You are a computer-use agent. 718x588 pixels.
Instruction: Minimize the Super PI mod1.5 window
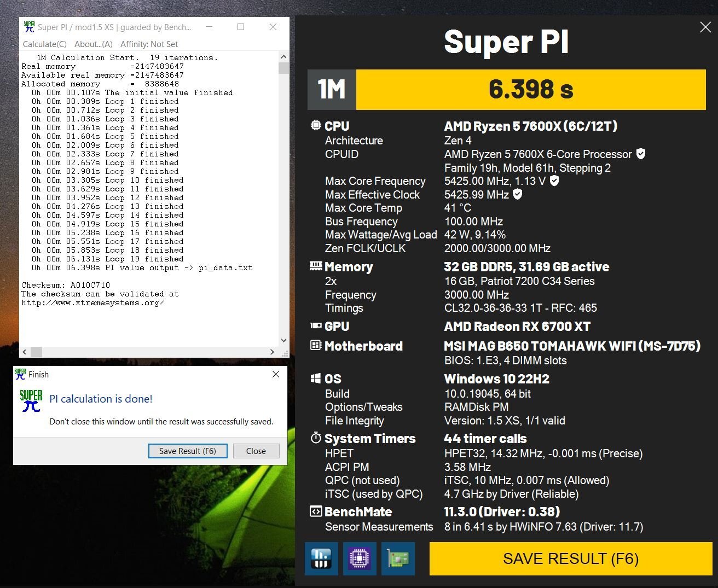click(x=209, y=27)
